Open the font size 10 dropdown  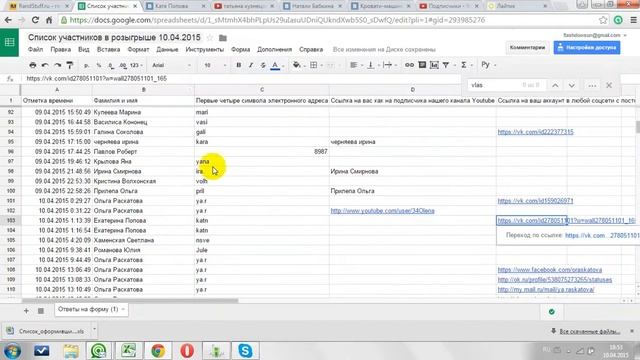tap(215, 65)
